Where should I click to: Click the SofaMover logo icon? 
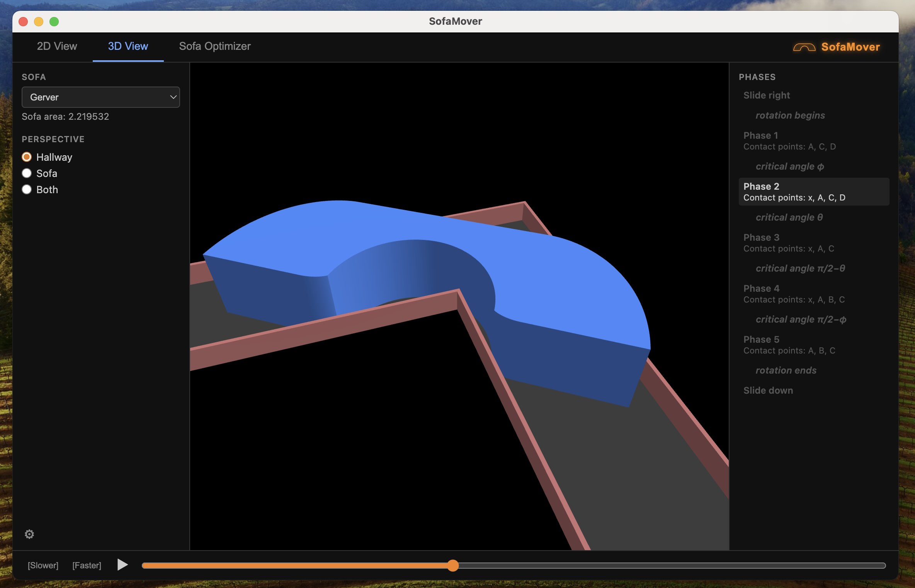(804, 47)
